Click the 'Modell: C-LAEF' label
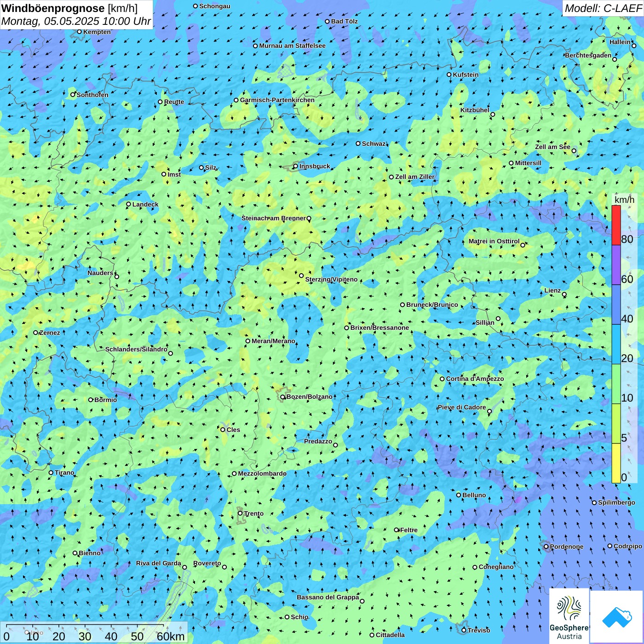Viewport: 644px width, 644px height. [603, 8]
